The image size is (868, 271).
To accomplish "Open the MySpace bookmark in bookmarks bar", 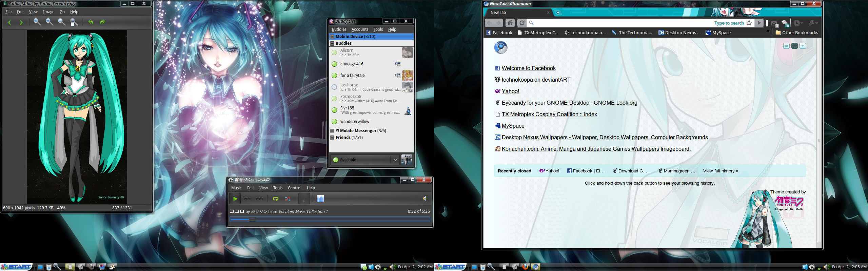I will [x=718, y=33].
